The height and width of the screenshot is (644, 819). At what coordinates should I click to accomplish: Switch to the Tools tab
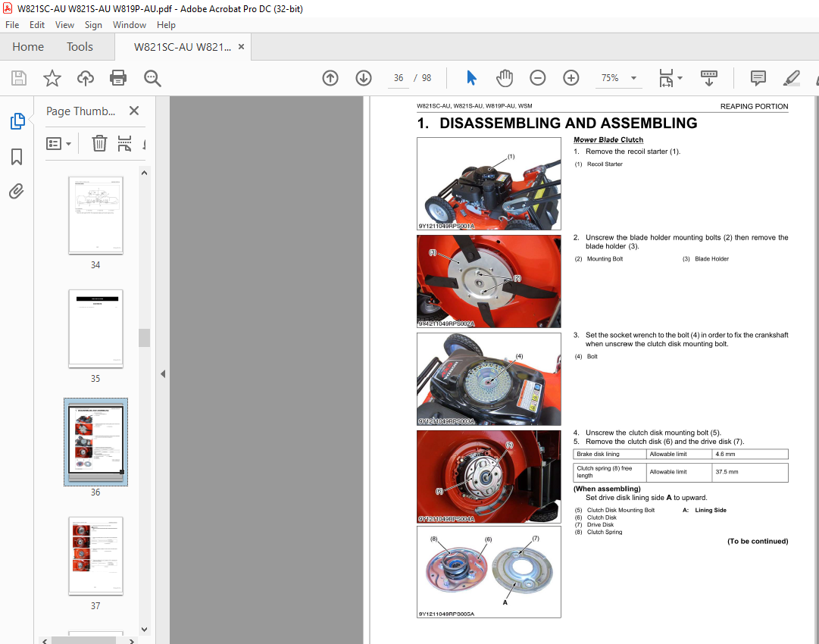pyautogui.click(x=80, y=47)
